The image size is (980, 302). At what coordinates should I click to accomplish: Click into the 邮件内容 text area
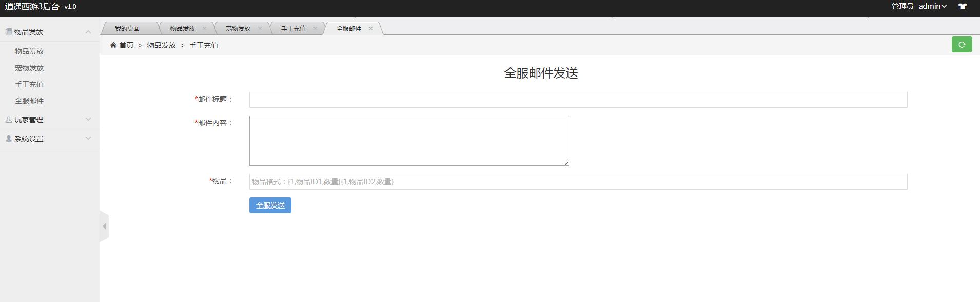408,141
